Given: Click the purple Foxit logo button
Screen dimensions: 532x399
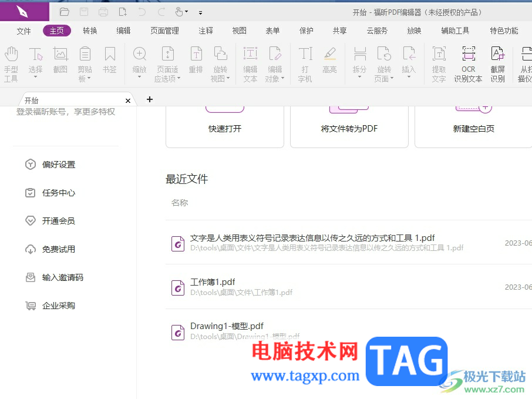Looking at the screenshot, I should click(25, 12).
